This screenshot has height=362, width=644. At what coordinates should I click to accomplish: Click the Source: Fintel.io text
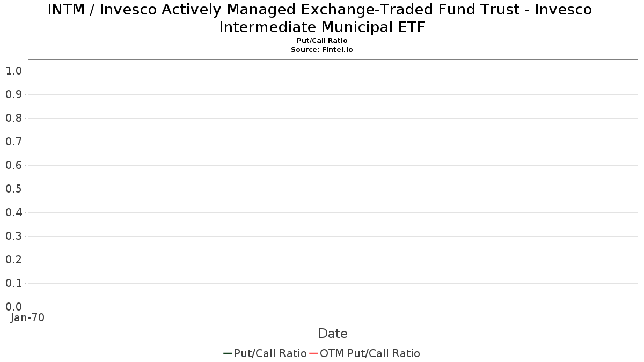click(x=322, y=49)
